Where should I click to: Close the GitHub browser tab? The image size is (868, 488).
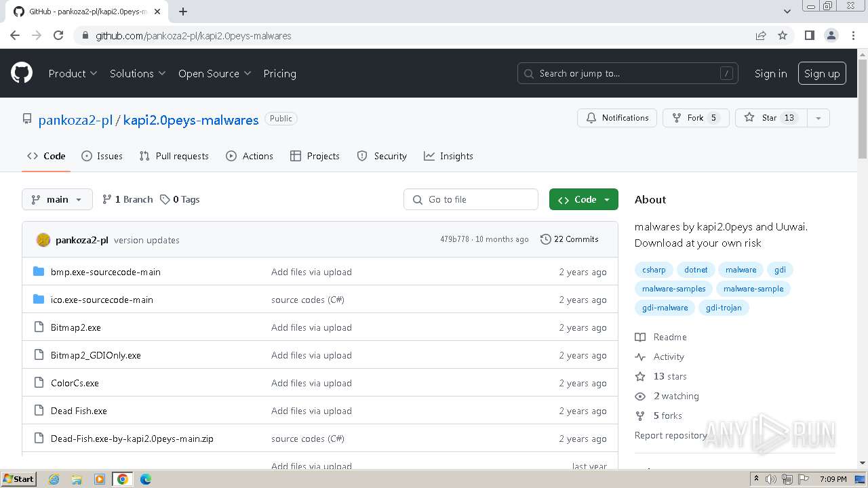[x=158, y=12]
